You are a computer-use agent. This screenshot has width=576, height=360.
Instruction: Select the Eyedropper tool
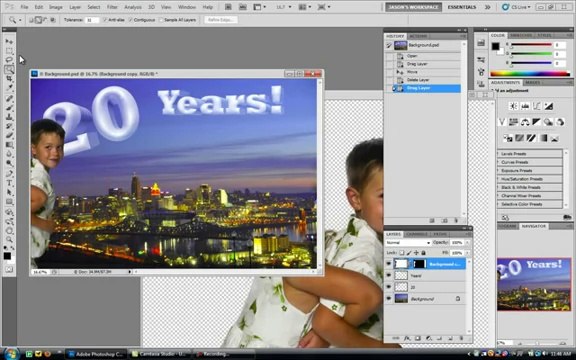[x=9, y=88]
